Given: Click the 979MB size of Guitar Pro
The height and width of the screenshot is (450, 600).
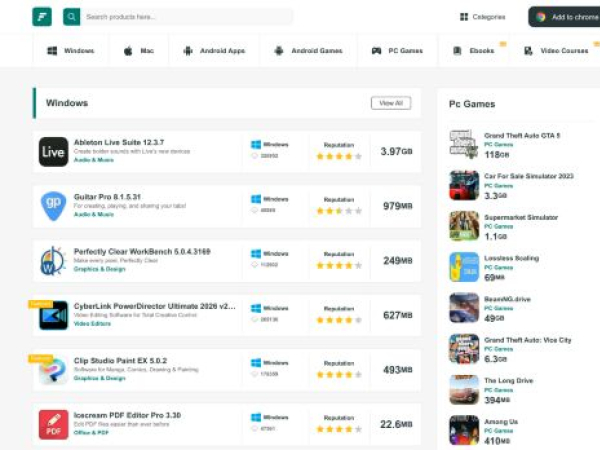Looking at the screenshot, I should pyautogui.click(x=398, y=206).
